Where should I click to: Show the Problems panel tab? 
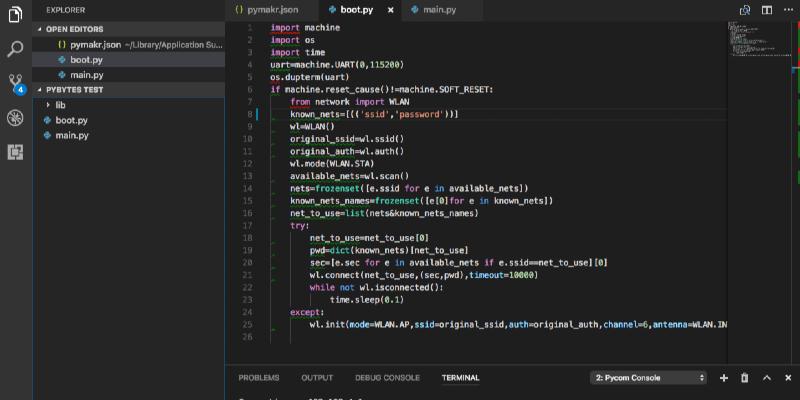[x=258, y=378]
